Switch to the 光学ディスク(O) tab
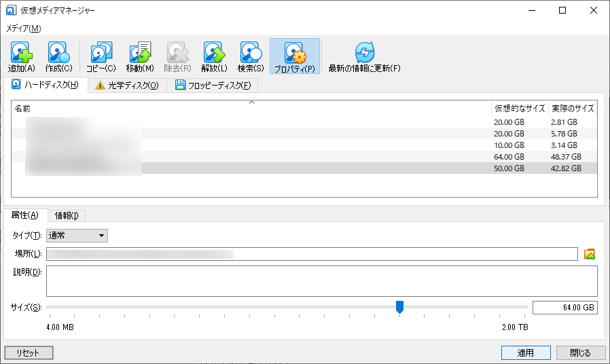The image size is (610, 364). coord(127,85)
